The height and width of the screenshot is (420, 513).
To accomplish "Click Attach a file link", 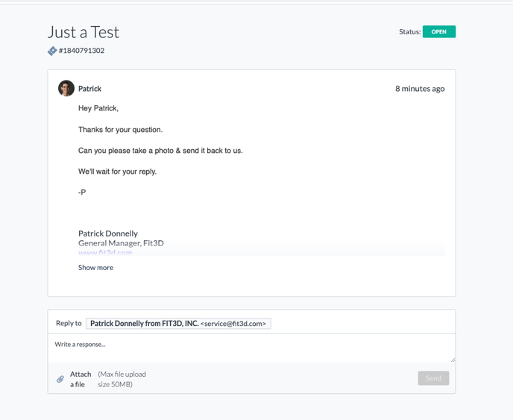I will pyautogui.click(x=81, y=379).
